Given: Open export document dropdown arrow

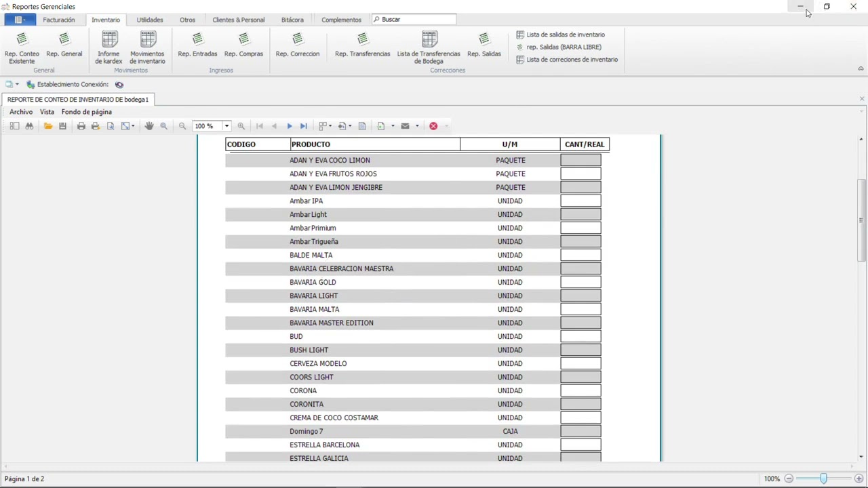Looking at the screenshot, I should (393, 126).
